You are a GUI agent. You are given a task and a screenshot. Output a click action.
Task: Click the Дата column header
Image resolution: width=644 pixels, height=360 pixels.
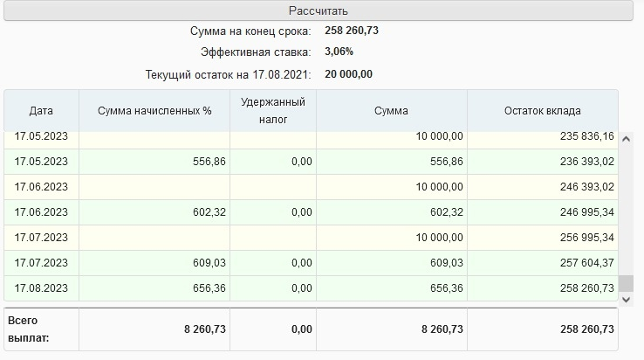41,111
